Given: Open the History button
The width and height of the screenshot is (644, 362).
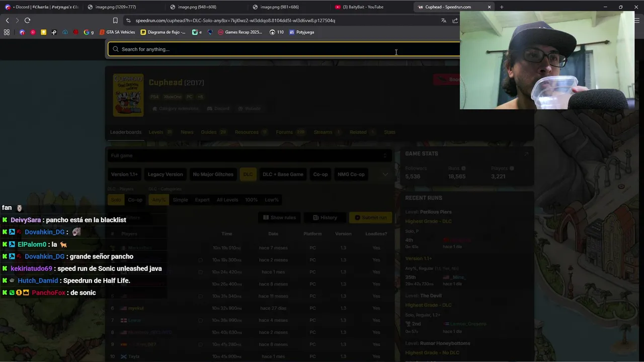Looking at the screenshot, I should [325, 218].
